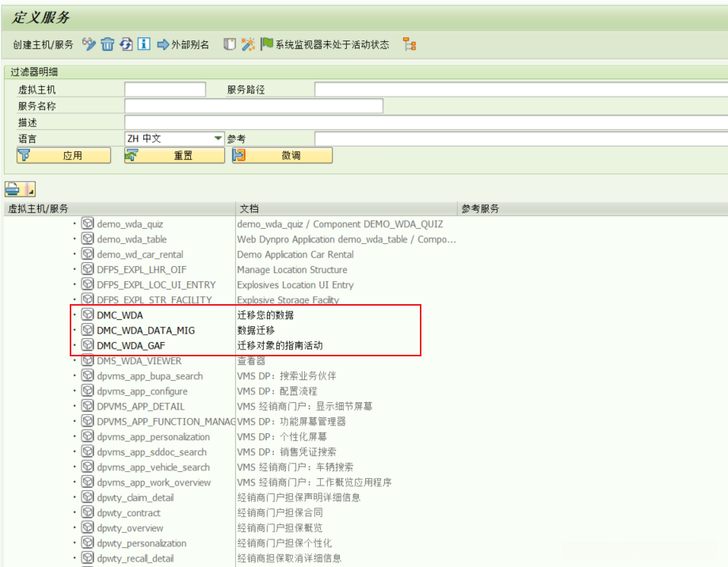
Task: Select the DPVMS_APP_FUNCTION_MANAG service node
Action: point(166,421)
